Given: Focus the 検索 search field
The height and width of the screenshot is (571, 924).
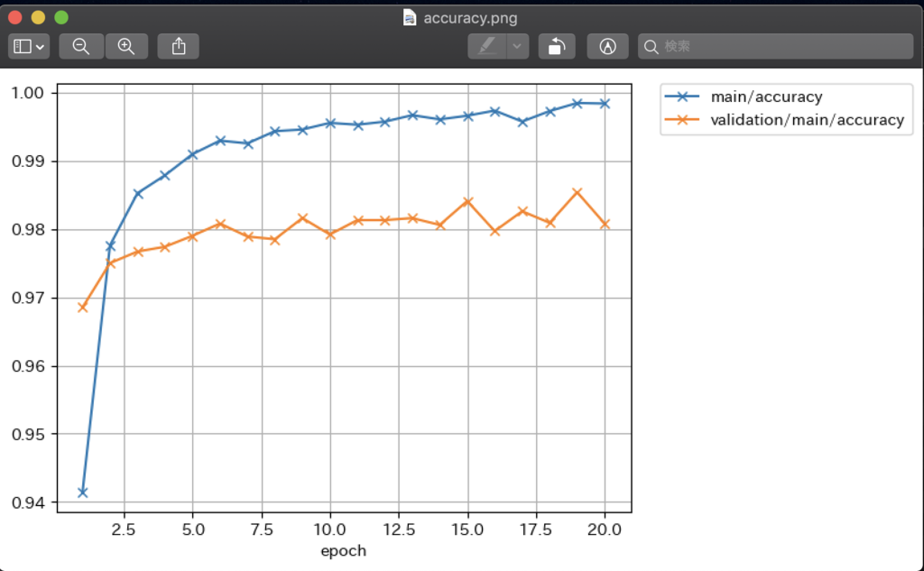Looking at the screenshot, I should (775, 47).
